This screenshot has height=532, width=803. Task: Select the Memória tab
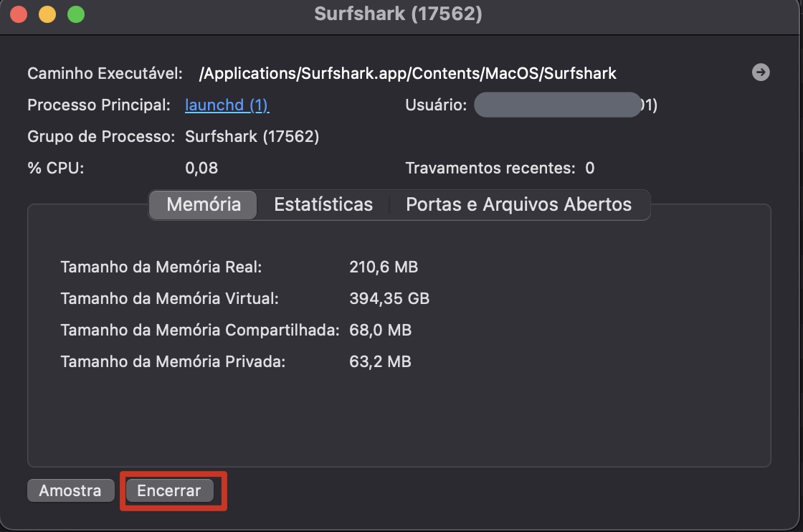point(202,205)
